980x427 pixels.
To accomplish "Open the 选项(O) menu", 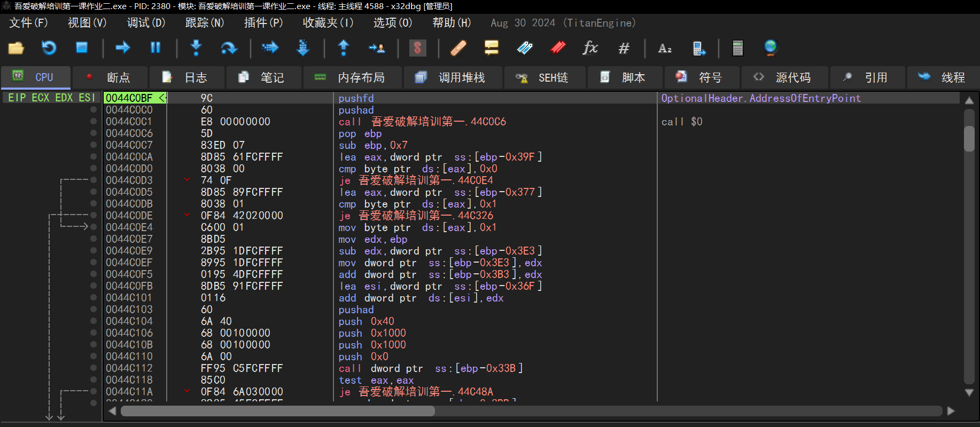I will pos(393,23).
